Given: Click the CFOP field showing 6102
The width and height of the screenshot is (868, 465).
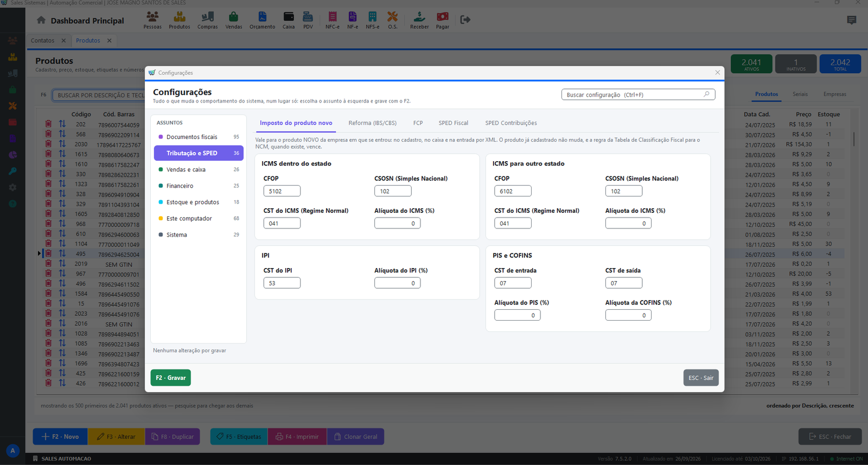Looking at the screenshot, I should point(513,191).
